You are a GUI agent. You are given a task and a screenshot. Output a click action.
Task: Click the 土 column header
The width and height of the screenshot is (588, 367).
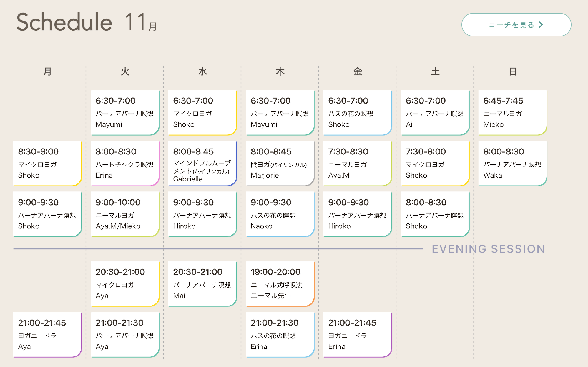click(x=435, y=71)
